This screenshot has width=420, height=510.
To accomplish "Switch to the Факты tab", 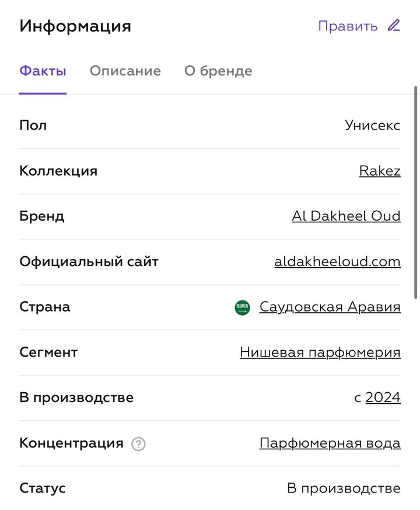I will point(43,71).
